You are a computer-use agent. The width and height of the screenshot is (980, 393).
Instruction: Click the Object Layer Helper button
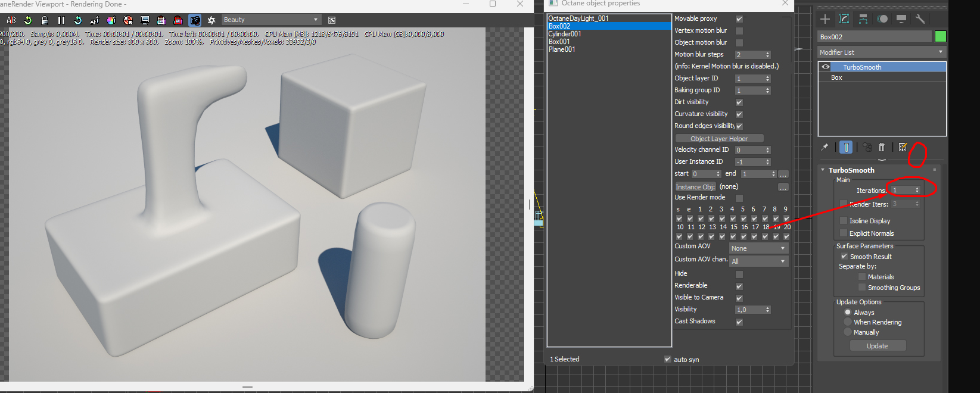[719, 138]
